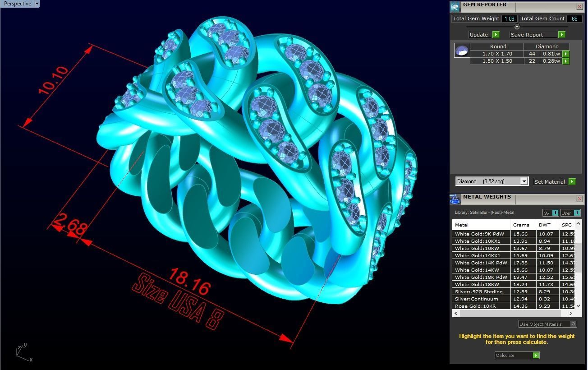Image resolution: width=588 pixels, height=370 pixels.
Task: Click green arrow next to Update
Action: [496, 35]
